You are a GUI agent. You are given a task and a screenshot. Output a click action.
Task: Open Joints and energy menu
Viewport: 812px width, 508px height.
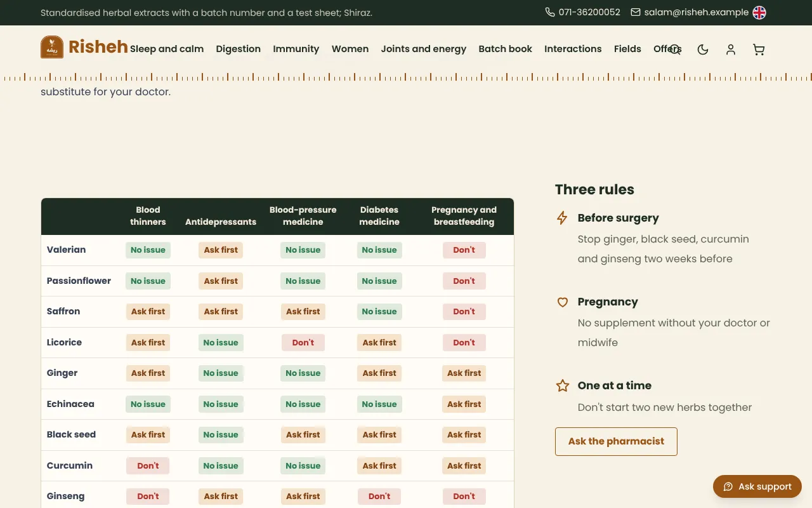[x=424, y=49]
